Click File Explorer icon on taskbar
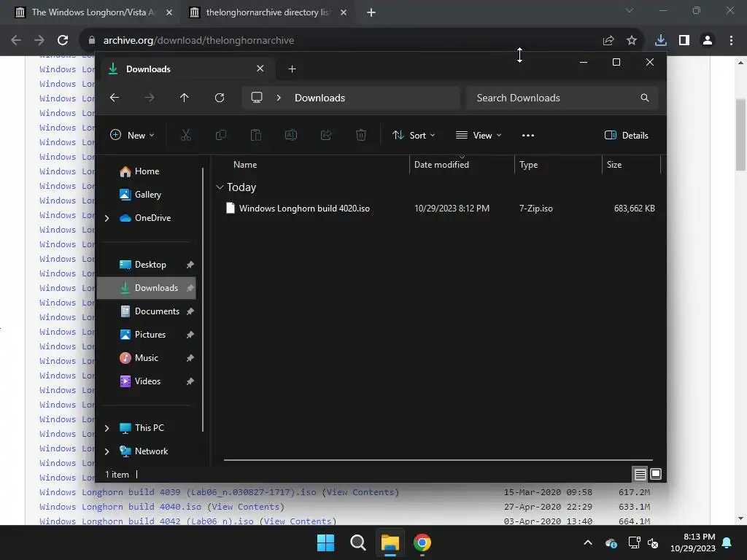Viewport: 747px width, 560px height. click(x=390, y=542)
